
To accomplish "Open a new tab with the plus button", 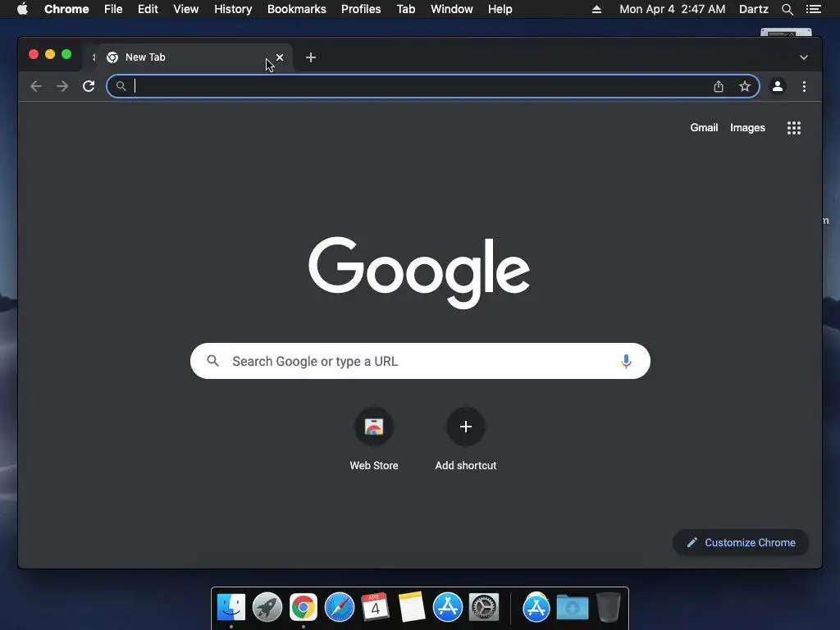I will [311, 57].
